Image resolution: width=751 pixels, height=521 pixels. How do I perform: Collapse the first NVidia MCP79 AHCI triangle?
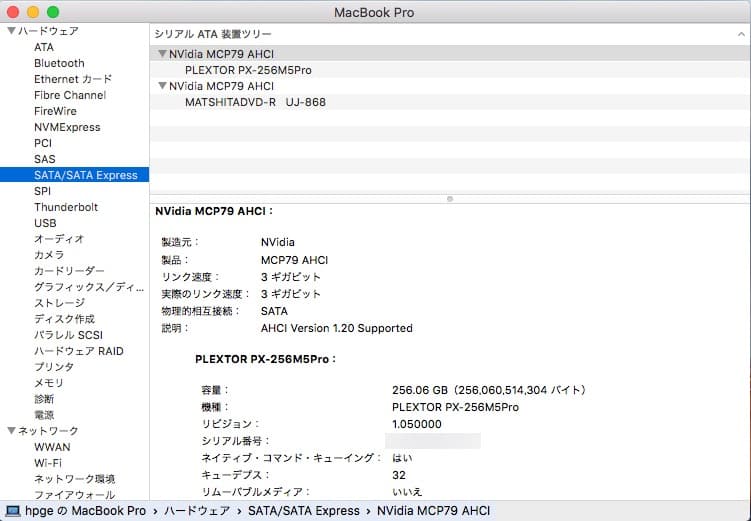(162, 54)
